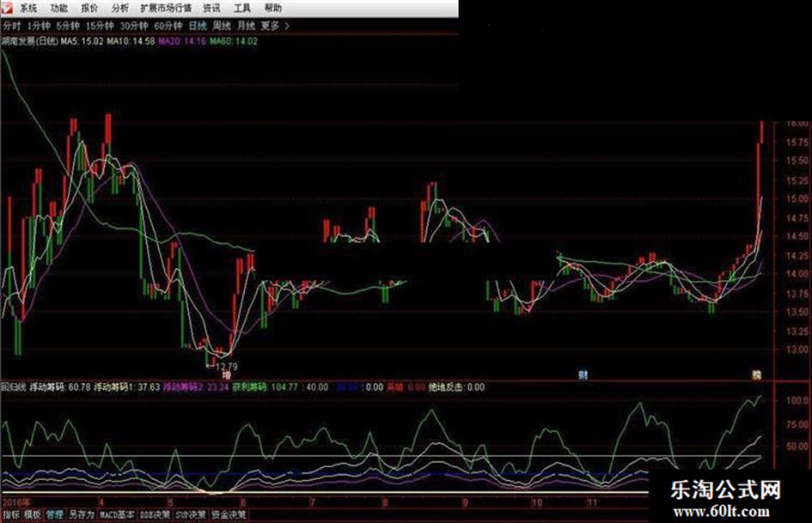This screenshot has height=523, width=812.
Task: Open the 分析 menu
Action: point(119,9)
